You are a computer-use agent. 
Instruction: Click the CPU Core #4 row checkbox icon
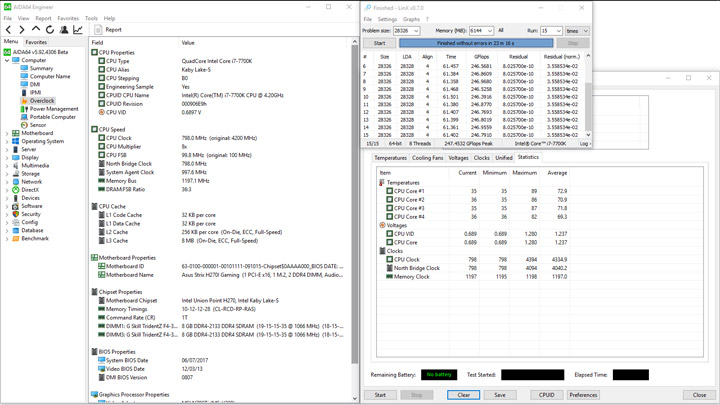pyautogui.click(x=389, y=217)
